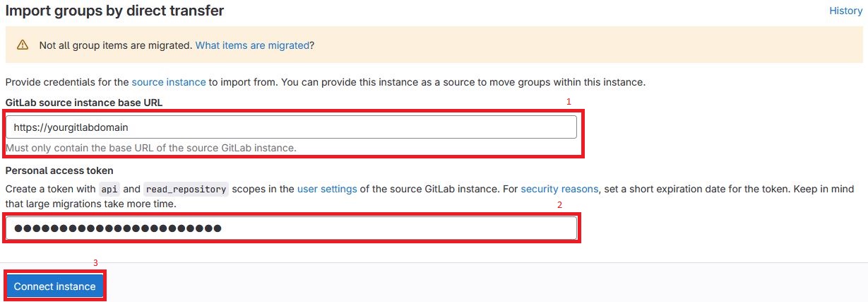Click the "read_repository" scope code tag

186,190
